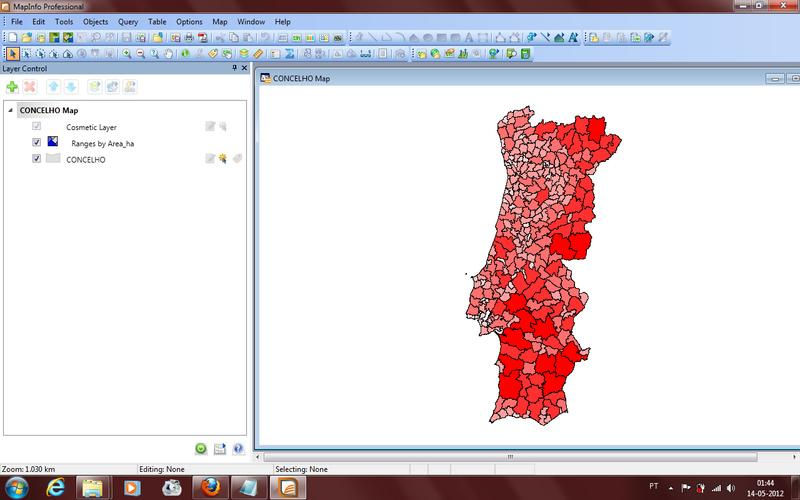Choose the Polygon Select tool
This screenshot has width=800, height=500.
pos(54,54)
